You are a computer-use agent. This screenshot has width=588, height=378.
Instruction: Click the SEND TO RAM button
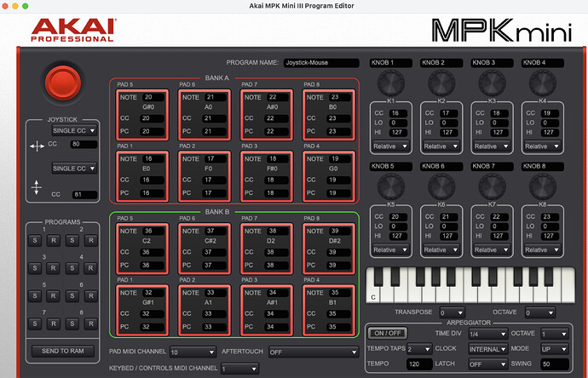click(x=62, y=351)
